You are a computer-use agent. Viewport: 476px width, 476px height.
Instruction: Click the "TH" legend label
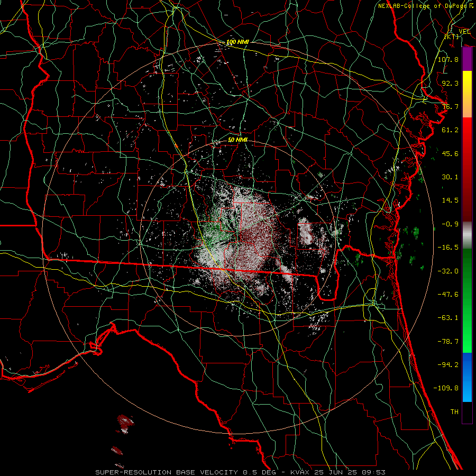point(454,412)
